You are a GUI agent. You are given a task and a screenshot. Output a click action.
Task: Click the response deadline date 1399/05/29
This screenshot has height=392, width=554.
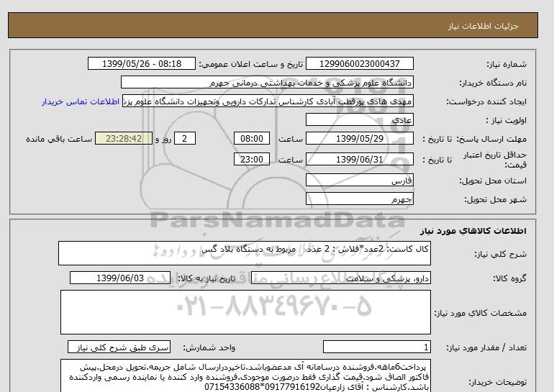359,138
